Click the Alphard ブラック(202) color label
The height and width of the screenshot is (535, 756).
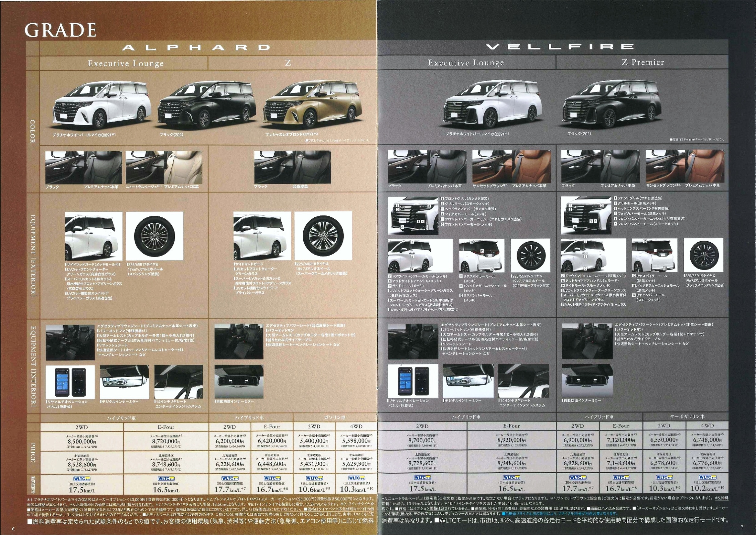click(x=171, y=135)
